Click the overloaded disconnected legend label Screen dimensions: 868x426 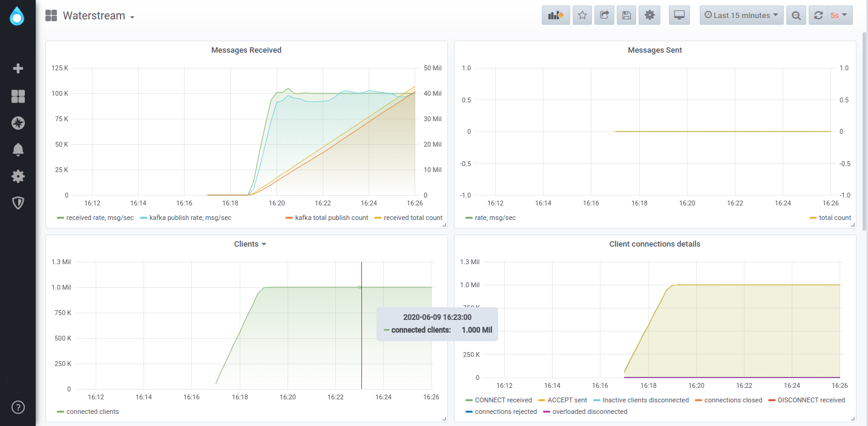click(x=590, y=411)
